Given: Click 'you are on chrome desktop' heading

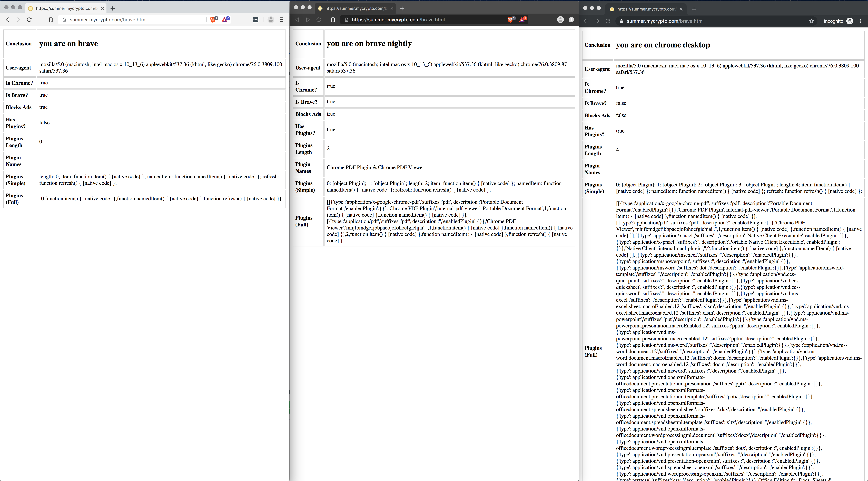Looking at the screenshot, I should click(x=663, y=45).
